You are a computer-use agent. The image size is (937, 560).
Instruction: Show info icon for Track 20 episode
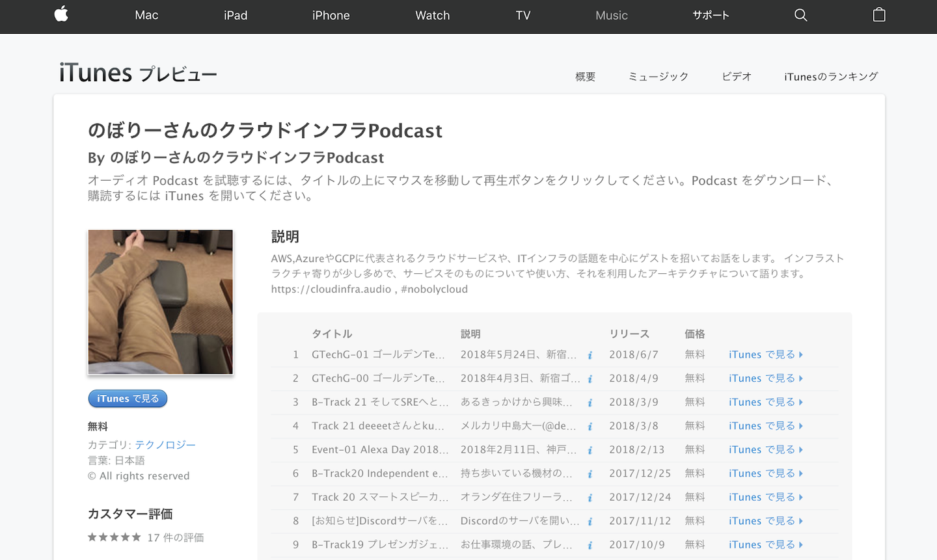(590, 498)
